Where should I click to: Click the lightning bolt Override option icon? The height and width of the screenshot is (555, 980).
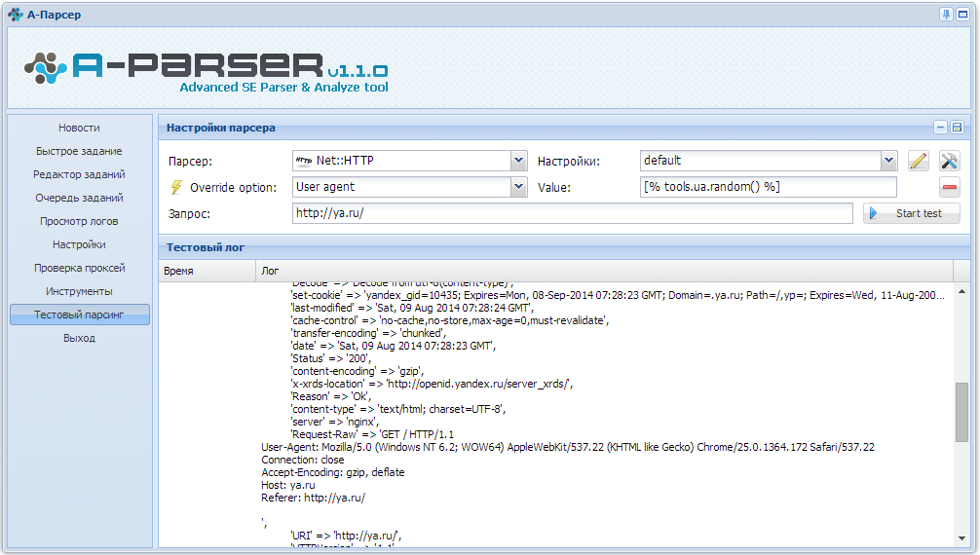tap(176, 187)
